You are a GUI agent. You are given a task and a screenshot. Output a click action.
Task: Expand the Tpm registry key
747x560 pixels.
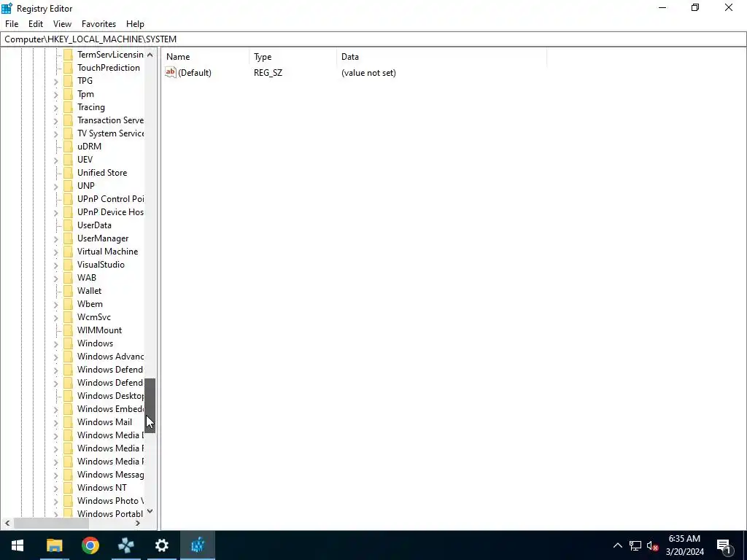point(55,95)
